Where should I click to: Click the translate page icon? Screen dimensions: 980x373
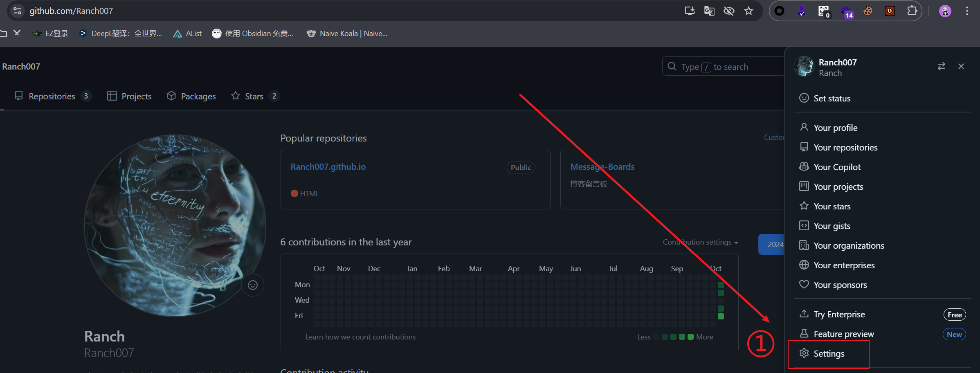(709, 11)
